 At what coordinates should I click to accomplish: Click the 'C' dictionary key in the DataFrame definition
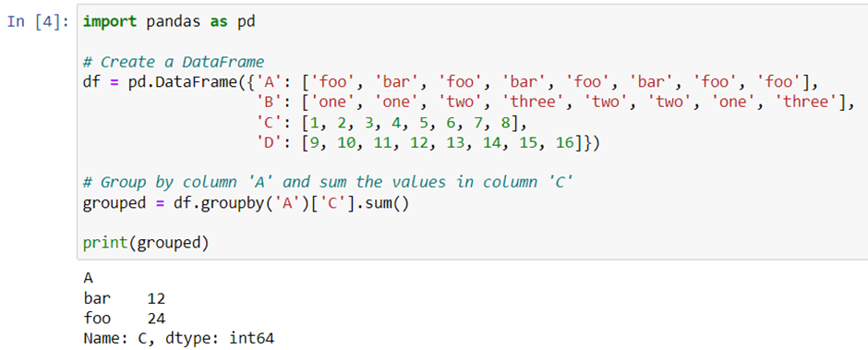click(267, 123)
